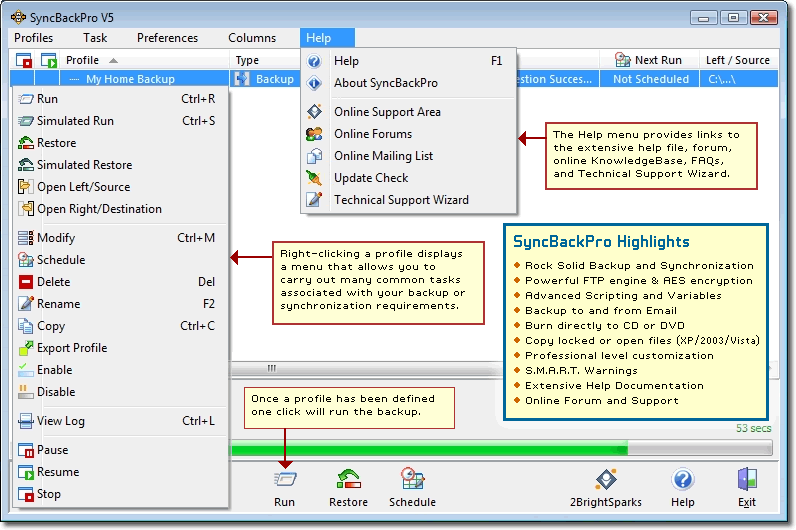This screenshot has height=530, width=796.
Task: Click the truncated result cell ending Succes...
Action: pyautogui.click(x=556, y=79)
